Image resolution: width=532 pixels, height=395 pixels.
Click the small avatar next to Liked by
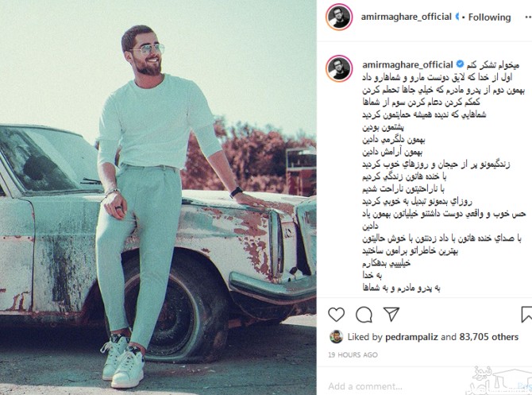pyautogui.click(x=336, y=336)
